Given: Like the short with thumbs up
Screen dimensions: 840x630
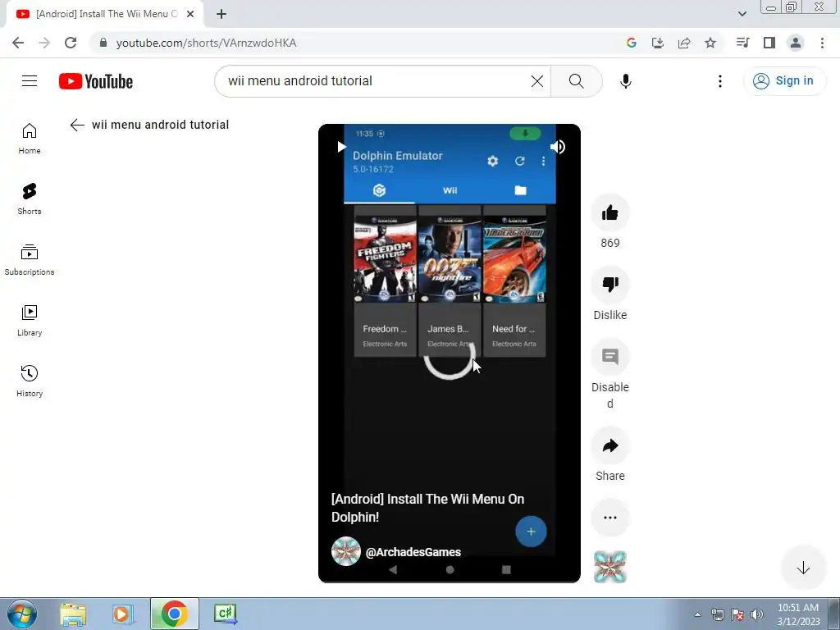Looking at the screenshot, I should tap(610, 212).
